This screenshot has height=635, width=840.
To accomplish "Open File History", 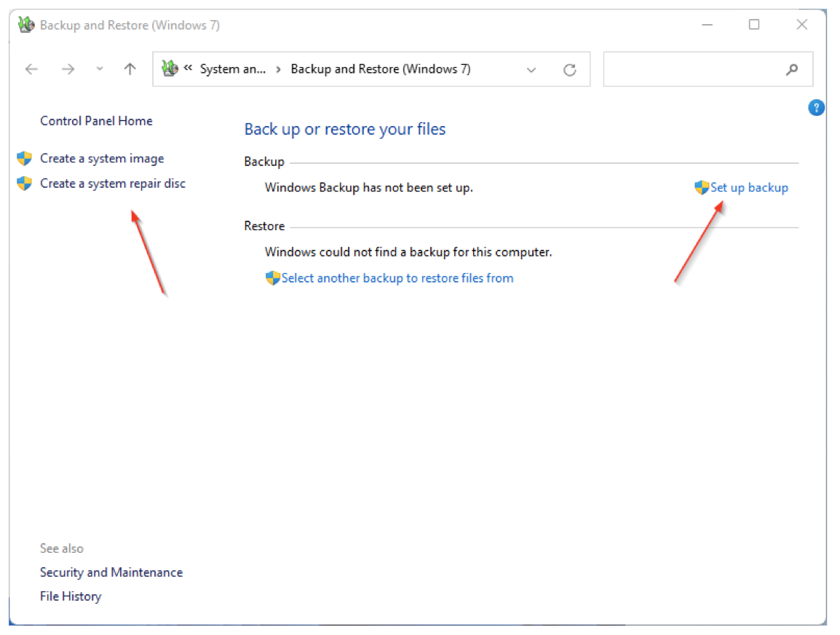I will (71, 596).
